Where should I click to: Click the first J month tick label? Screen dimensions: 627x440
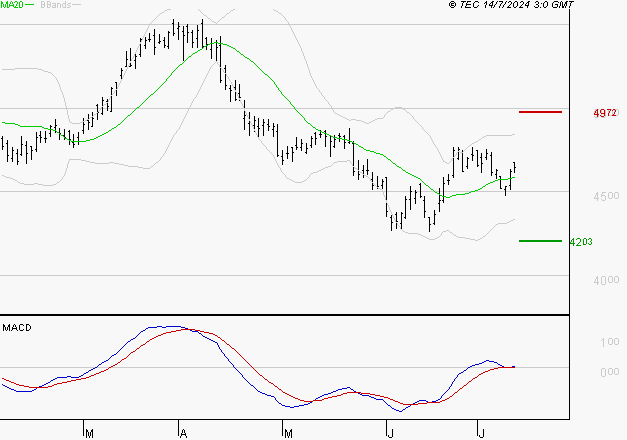pyautogui.click(x=391, y=433)
